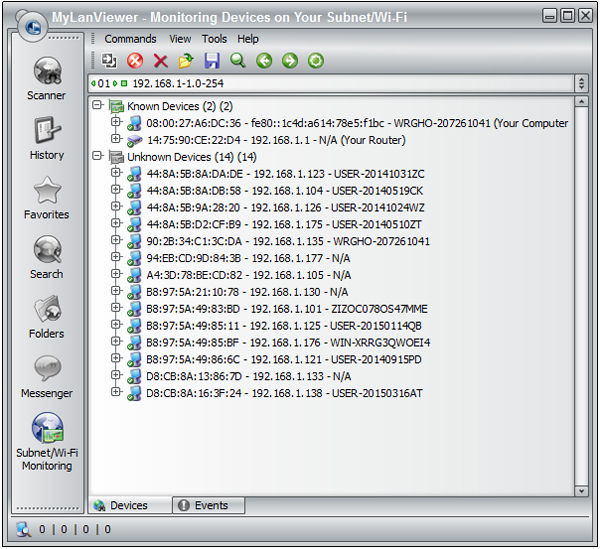600x549 pixels.
Task: Expand the 192.168.1.126 device node
Action: pyautogui.click(x=116, y=206)
